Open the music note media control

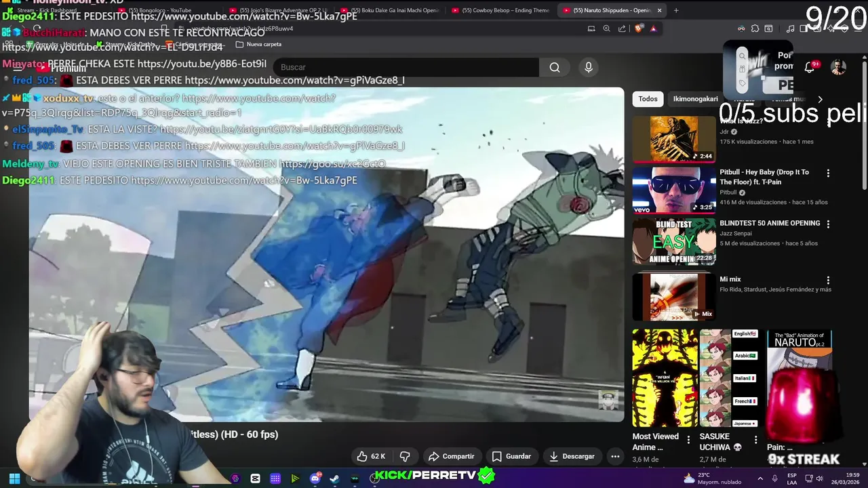790,28
